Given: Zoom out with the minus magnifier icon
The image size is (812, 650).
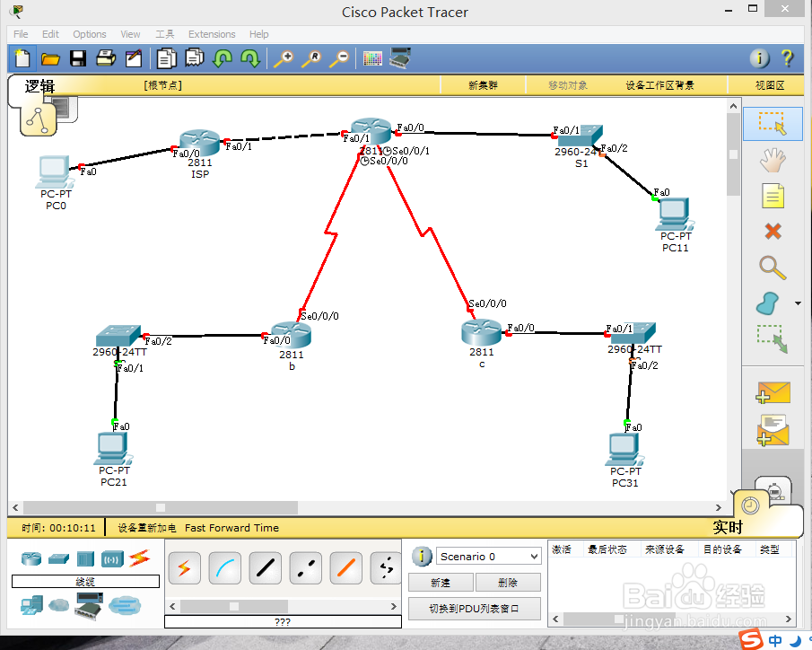Looking at the screenshot, I should (x=340, y=58).
